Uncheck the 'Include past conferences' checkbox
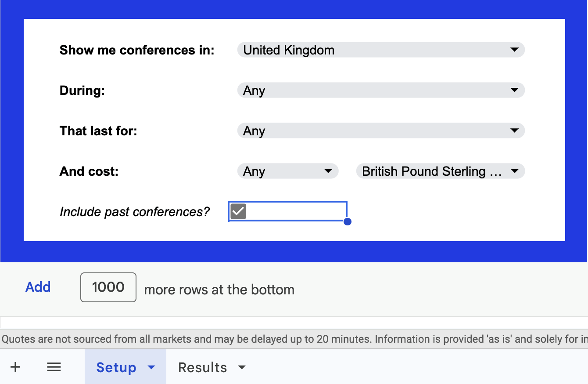Viewport: 588px width, 384px height. 238,211
